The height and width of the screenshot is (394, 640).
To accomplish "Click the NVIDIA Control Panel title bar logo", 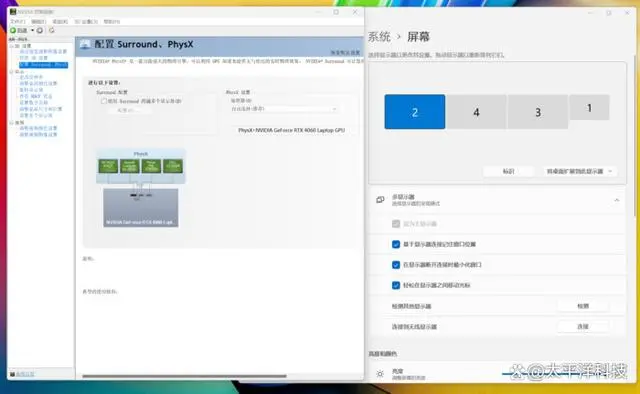I will [x=13, y=12].
